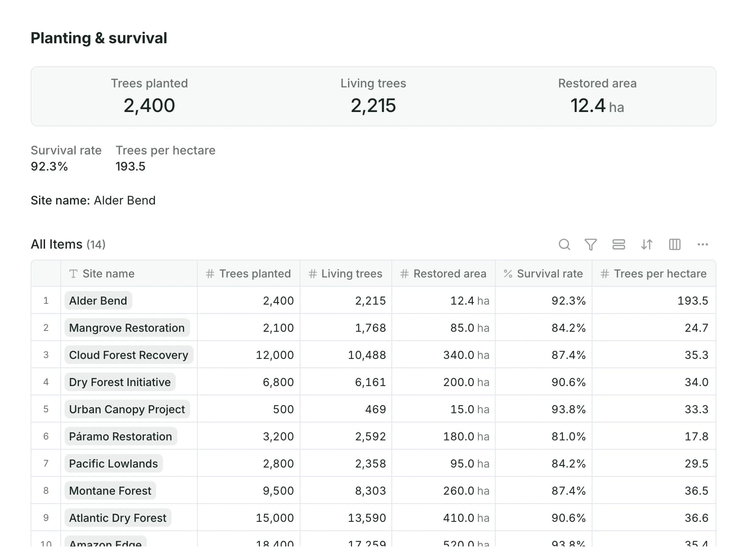Select the Pacific Lowlands site tag
The height and width of the screenshot is (560, 747).
pyautogui.click(x=113, y=464)
